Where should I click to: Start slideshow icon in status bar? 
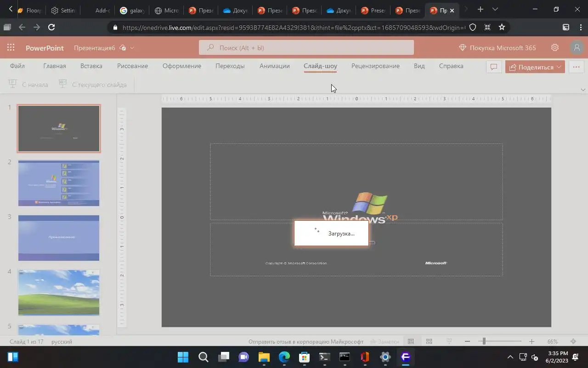pos(449,341)
